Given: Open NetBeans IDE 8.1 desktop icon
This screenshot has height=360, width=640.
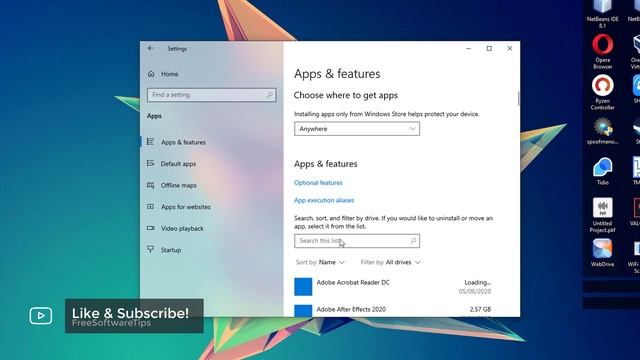Looking at the screenshot, I should pos(602,14).
